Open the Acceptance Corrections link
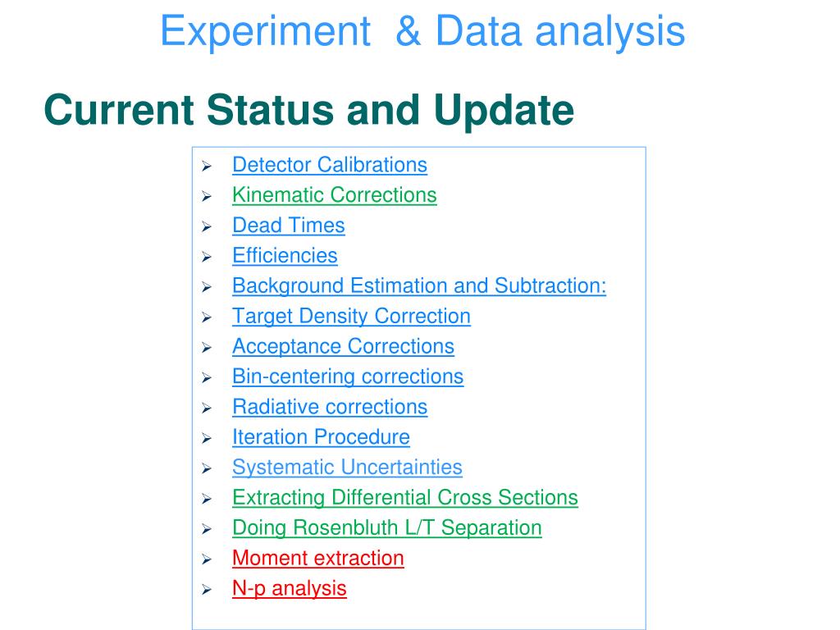 coord(343,347)
